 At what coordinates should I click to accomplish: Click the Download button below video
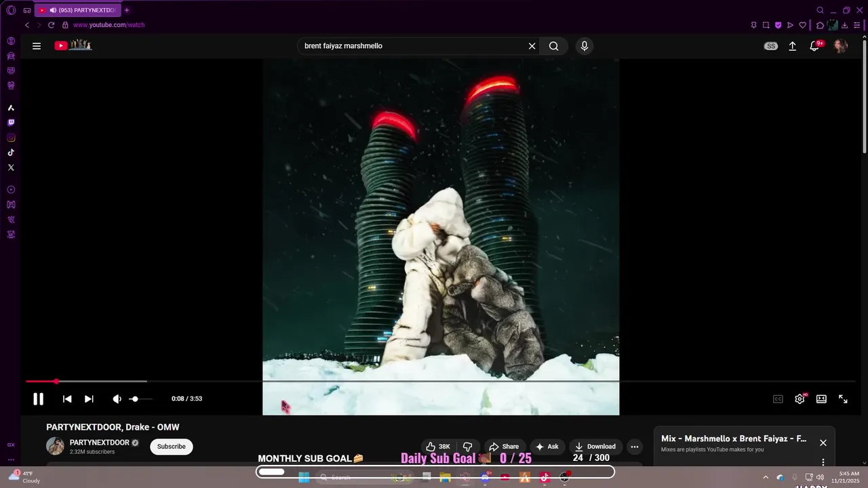point(595,447)
